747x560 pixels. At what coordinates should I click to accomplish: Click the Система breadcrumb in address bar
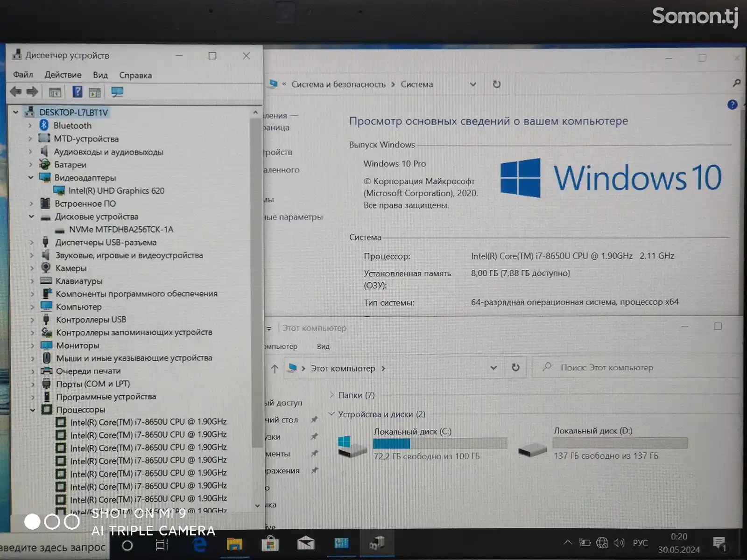417,84
